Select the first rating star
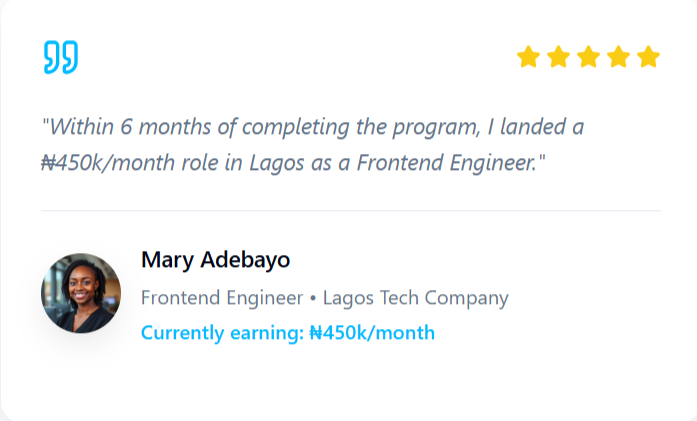This screenshot has height=421, width=697. [528, 57]
